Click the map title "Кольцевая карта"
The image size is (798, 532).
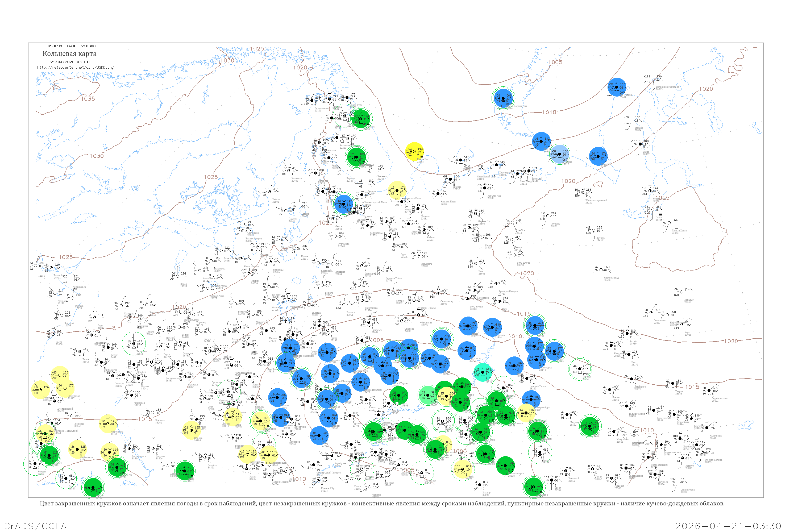[69, 54]
